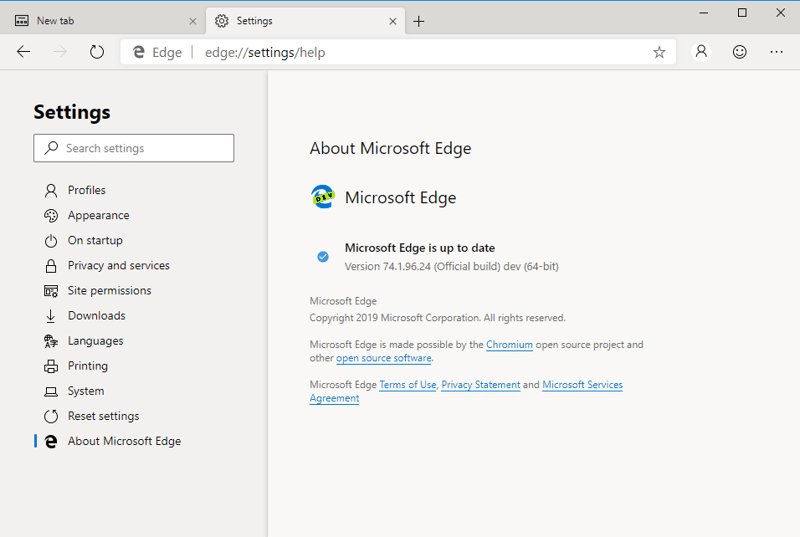
Task: Open Profiles settings
Action: (87, 190)
